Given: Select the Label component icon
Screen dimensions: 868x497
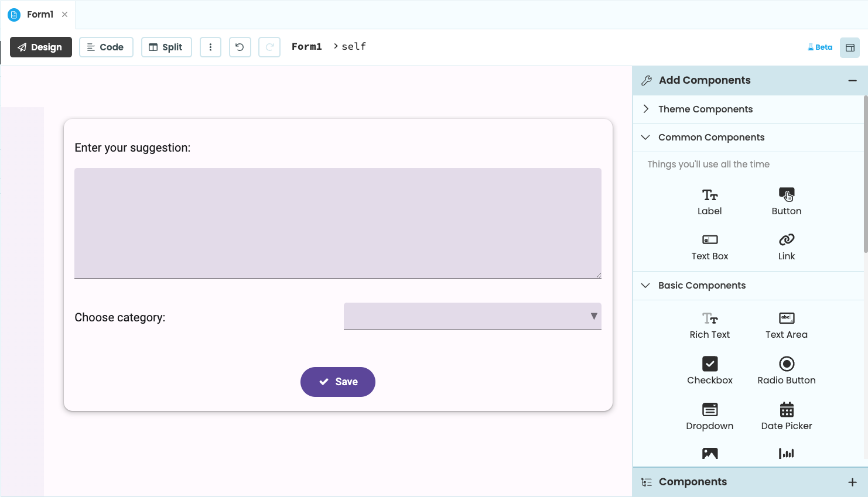Looking at the screenshot, I should 709,196.
